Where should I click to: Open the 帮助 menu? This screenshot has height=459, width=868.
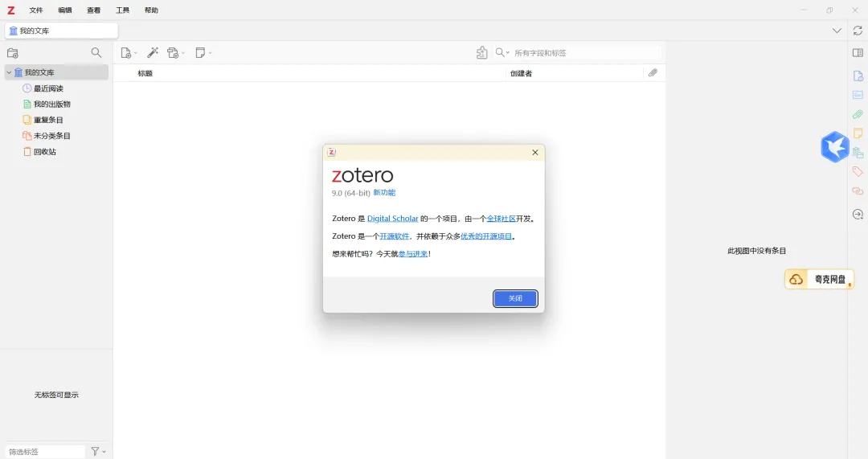click(x=151, y=10)
